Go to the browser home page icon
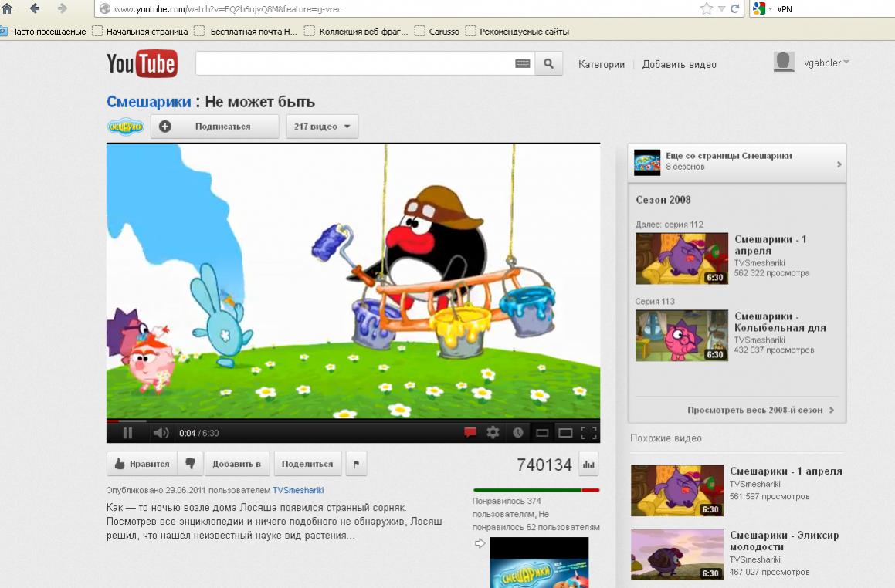The width and height of the screenshot is (895, 588). coord(7,8)
